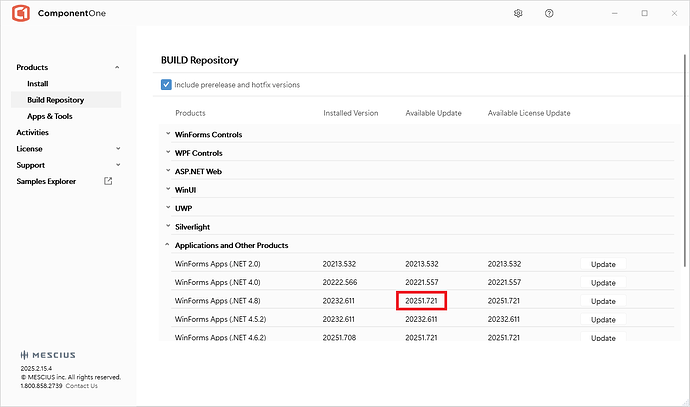Go to Activities in the sidebar
Screen dimensions: 690x407
pos(32,132)
